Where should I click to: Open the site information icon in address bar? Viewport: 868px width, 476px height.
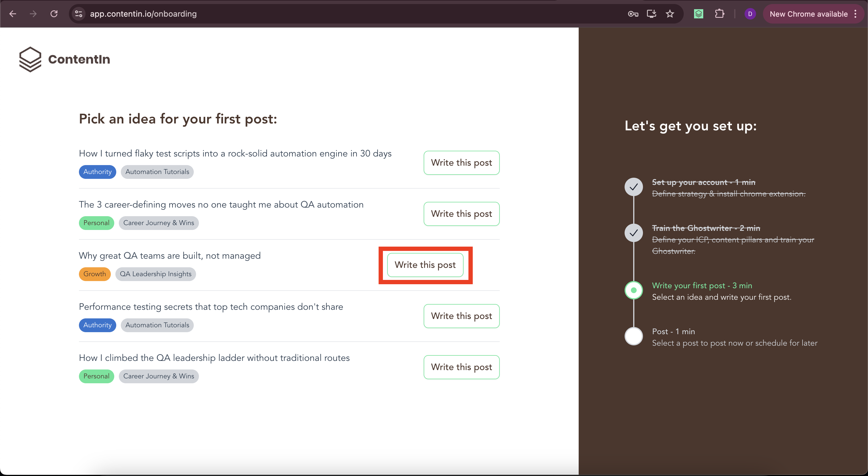[x=79, y=14]
